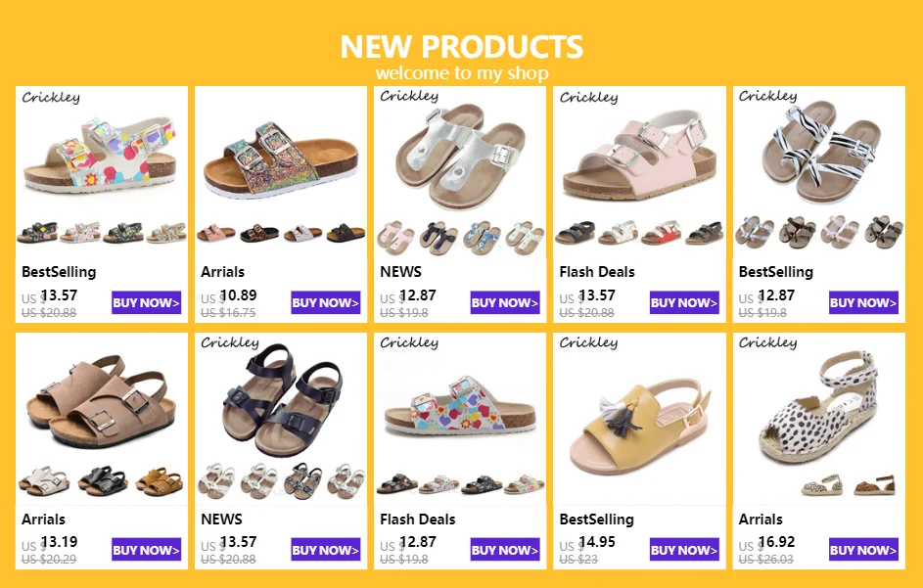Screen dimensions: 923x588
Task: Click BUY NOW for the brown suede Arrials sandals
Action: coord(146,550)
